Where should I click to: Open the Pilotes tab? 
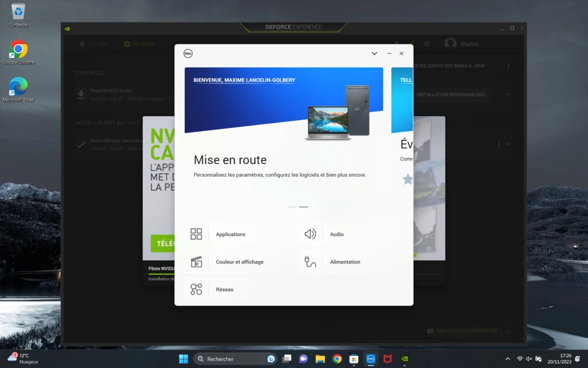(x=139, y=44)
